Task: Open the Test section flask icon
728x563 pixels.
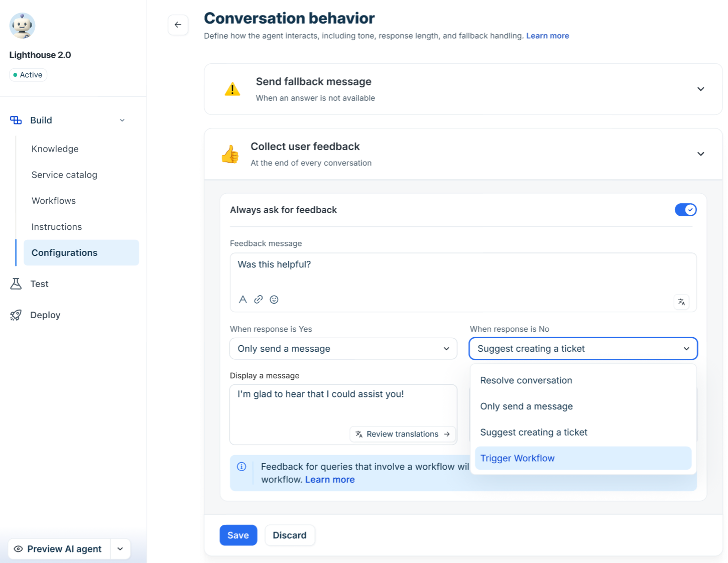Action: [x=16, y=284]
